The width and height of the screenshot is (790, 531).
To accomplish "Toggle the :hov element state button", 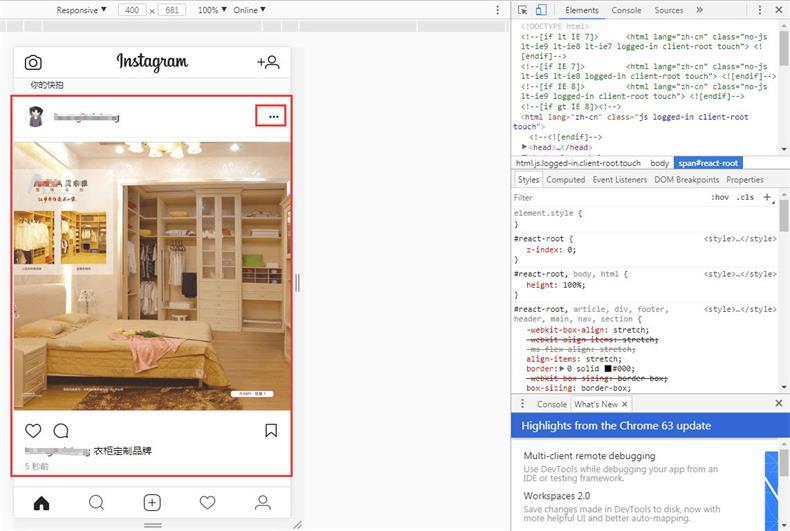I will coord(719,197).
